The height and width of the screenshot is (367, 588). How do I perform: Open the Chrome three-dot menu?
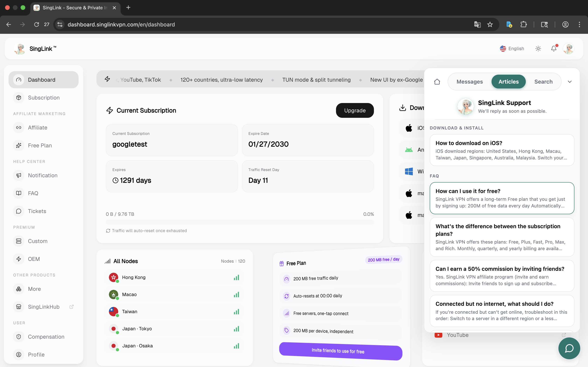(x=579, y=24)
